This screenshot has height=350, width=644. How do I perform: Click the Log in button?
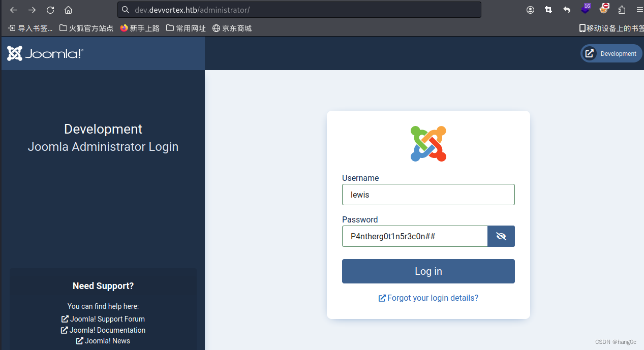click(428, 271)
